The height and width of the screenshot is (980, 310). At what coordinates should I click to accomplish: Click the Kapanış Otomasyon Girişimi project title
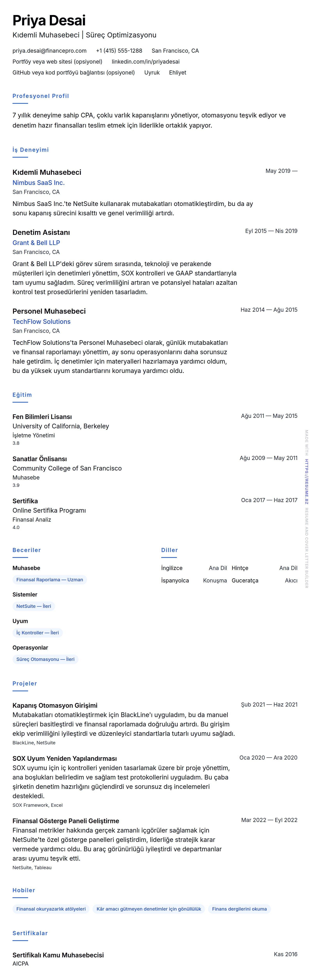point(55,705)
